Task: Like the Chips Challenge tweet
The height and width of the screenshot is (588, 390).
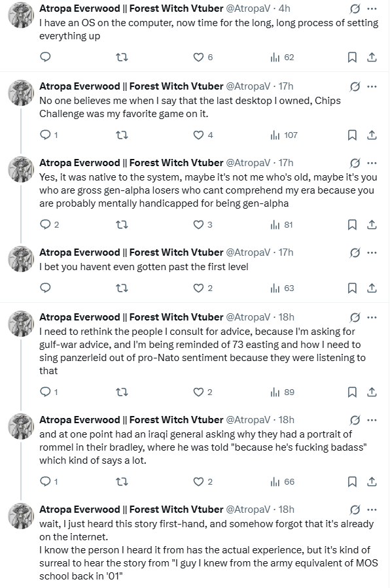Action: [203, 135]
